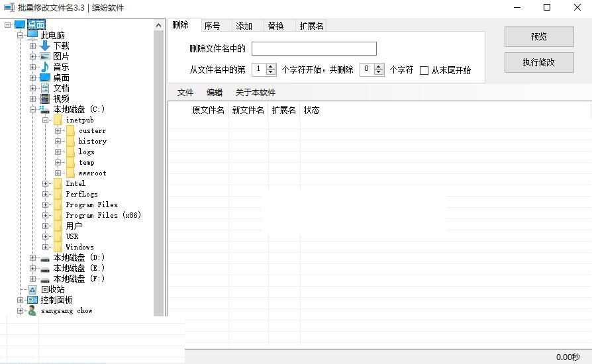Click the Control Panel (控制面板) icon
The width and height of the screenshot is (592, 364).
(32, 300)
